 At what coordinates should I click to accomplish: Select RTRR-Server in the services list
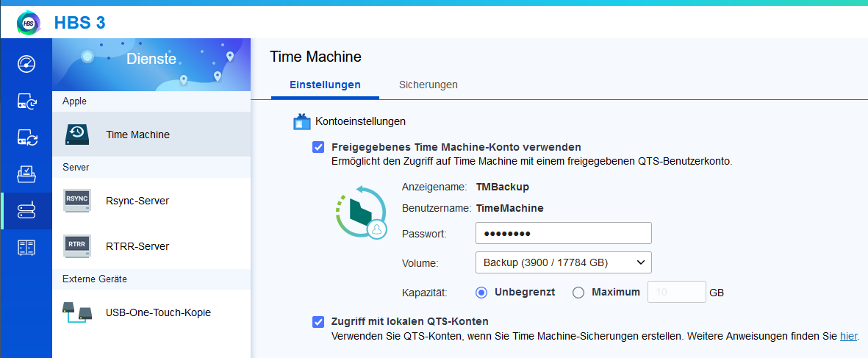(151, 246)
